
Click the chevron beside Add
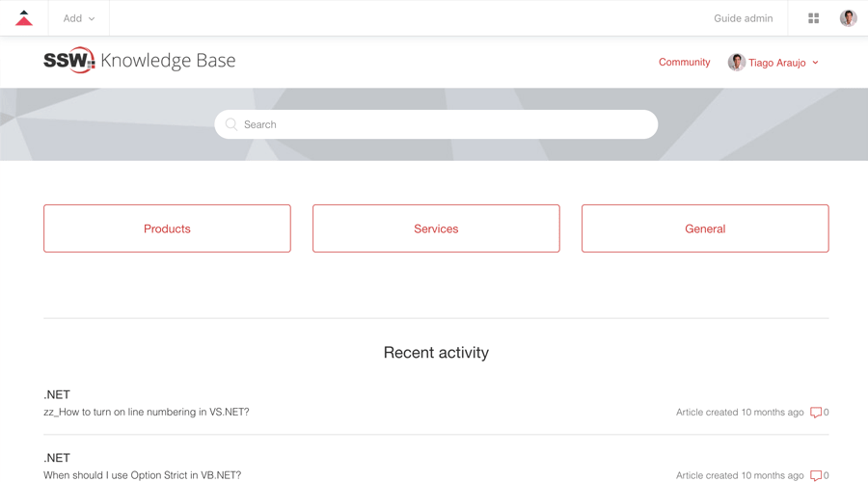coord(92,19)
